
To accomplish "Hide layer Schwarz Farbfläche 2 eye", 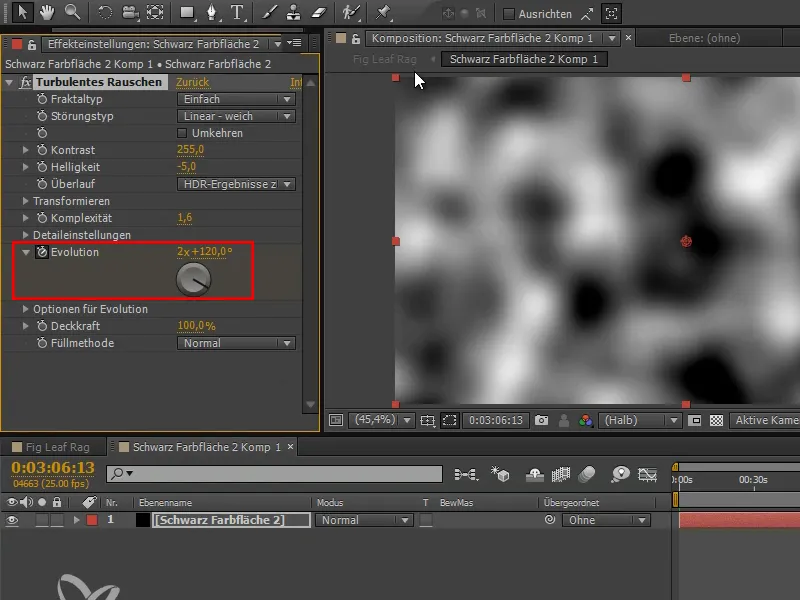I will pyautogui.click(x=12, y=520).
